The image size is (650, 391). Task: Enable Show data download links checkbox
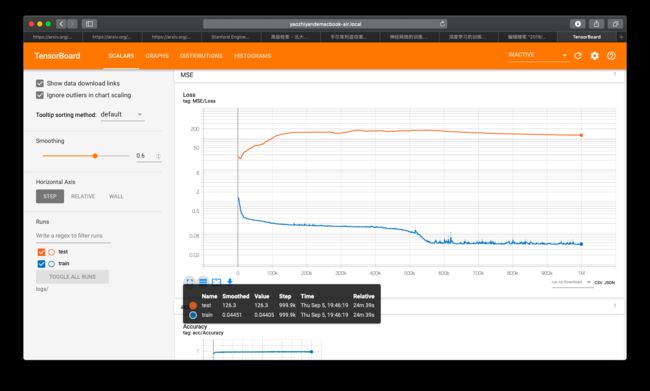tap(40, 83)
